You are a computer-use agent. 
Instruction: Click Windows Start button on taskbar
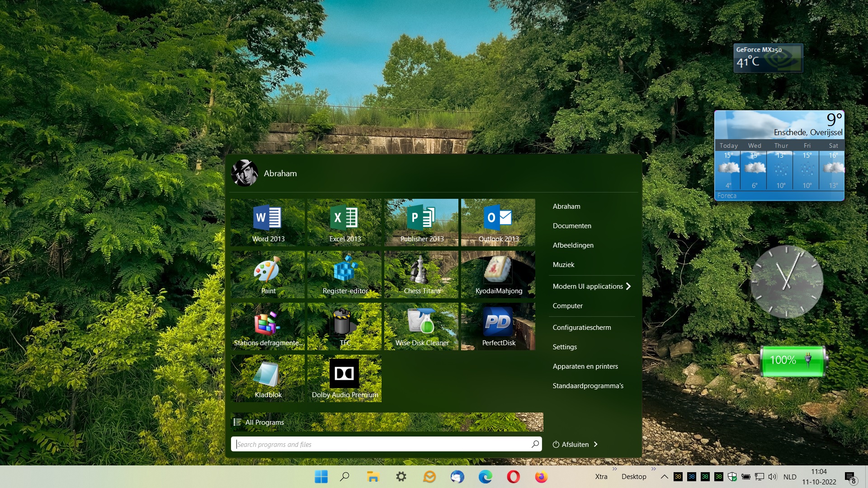(321, 477)
